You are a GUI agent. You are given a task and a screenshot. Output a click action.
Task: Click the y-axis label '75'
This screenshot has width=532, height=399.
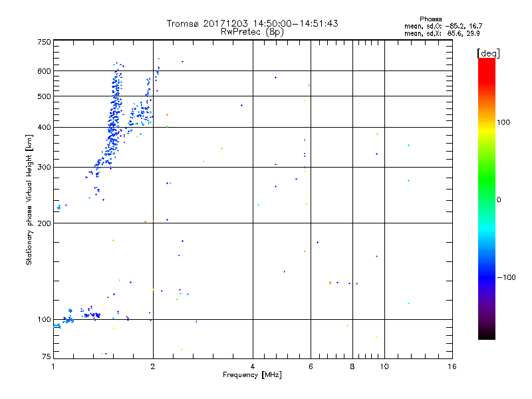point(47,356)
